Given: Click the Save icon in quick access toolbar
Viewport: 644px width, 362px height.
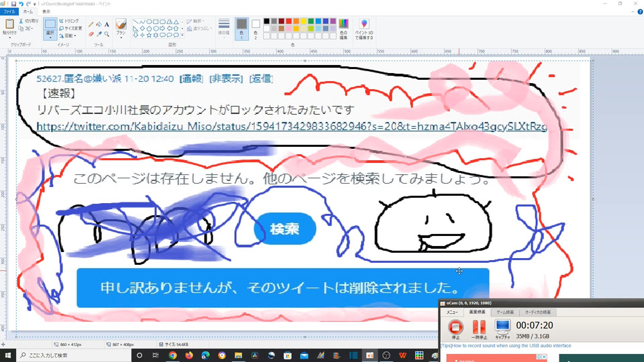Looking at the screenshot, I should click(13, 4).
